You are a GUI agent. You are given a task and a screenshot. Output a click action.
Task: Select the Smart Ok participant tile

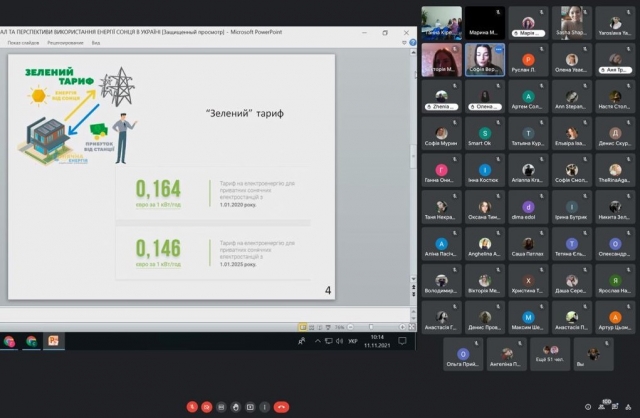click(x=484, y=133)
